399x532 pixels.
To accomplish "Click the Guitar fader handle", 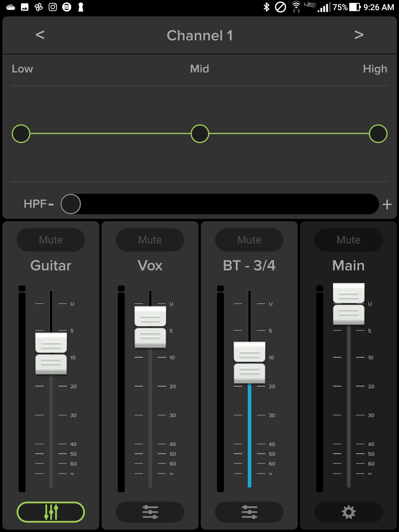I will pyautogui.click(x=51, y=354).
